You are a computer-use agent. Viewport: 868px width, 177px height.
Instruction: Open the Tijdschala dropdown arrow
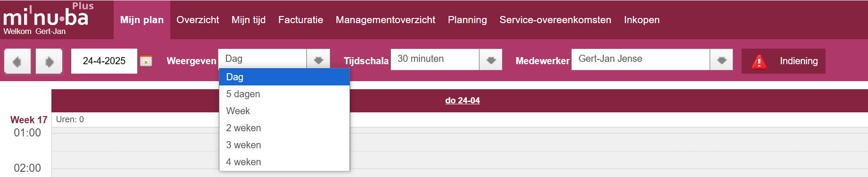[491, 60]
